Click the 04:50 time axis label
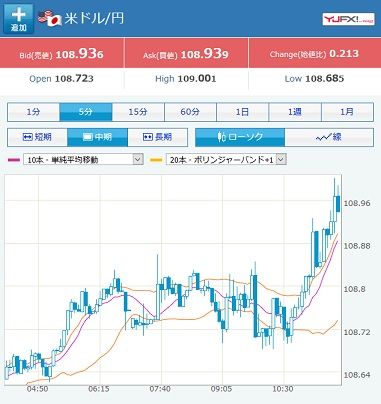This screenshot has height=404, width=381. pyautogui.click(x=37, y=389)
